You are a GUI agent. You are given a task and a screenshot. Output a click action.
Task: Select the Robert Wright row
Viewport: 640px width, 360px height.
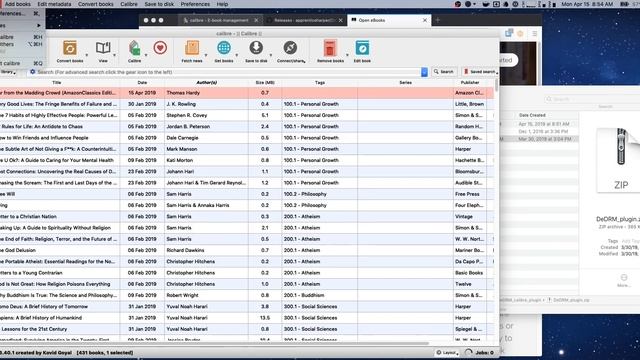click(247, 295)
